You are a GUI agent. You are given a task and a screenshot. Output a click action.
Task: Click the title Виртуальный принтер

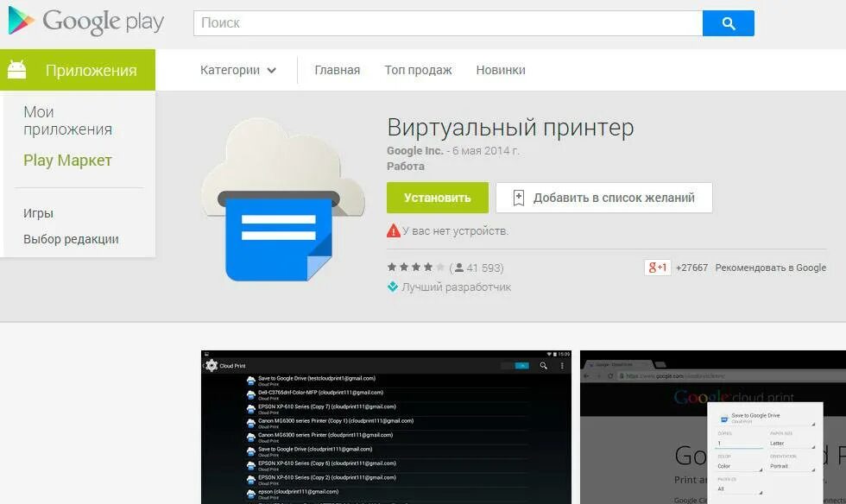click(x=510, y=128)
